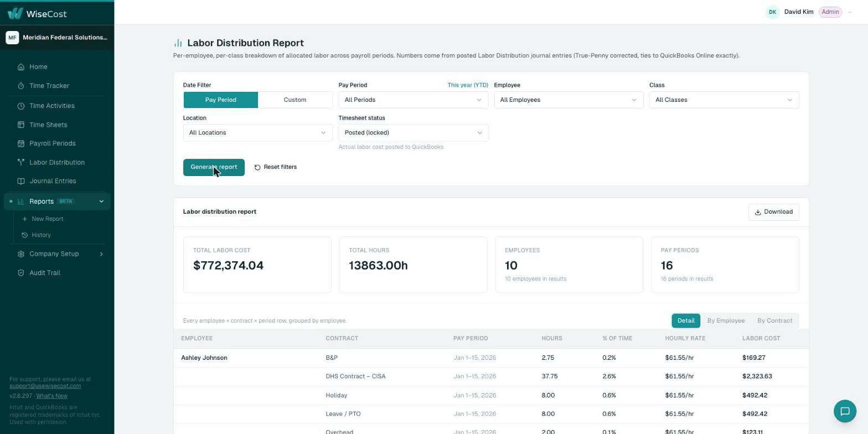Screen dimensions: 868x434
Task: Open report History in sidebar
Action: tap(42, 235)
